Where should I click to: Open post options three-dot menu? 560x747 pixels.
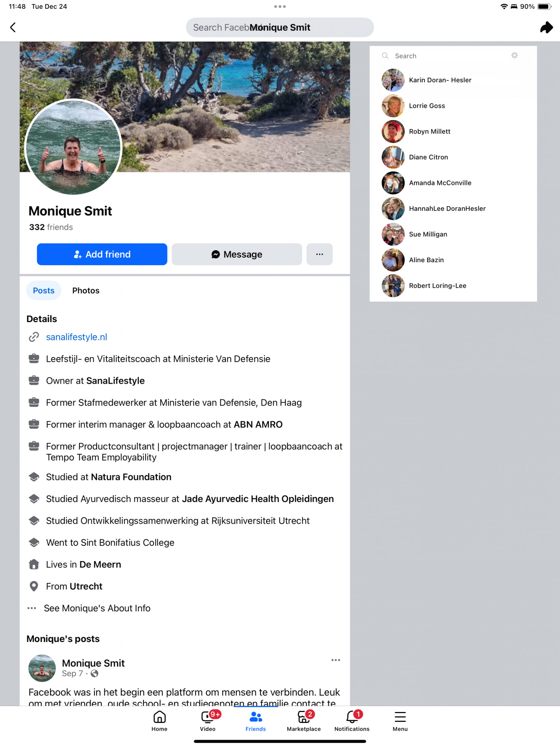tap(336, 660)
